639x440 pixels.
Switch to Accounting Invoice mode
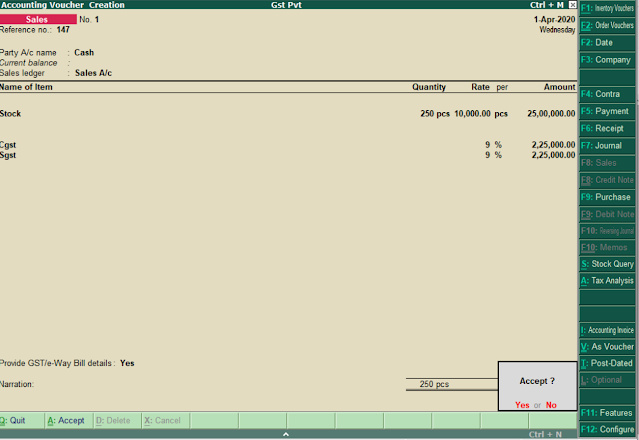click(x=607, y=330)
